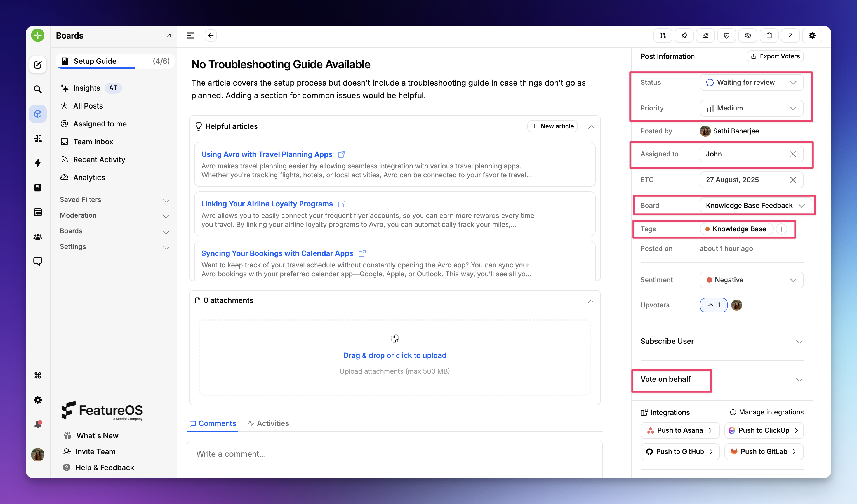Select the Boards cube icon in sidebar

(37, 114)
